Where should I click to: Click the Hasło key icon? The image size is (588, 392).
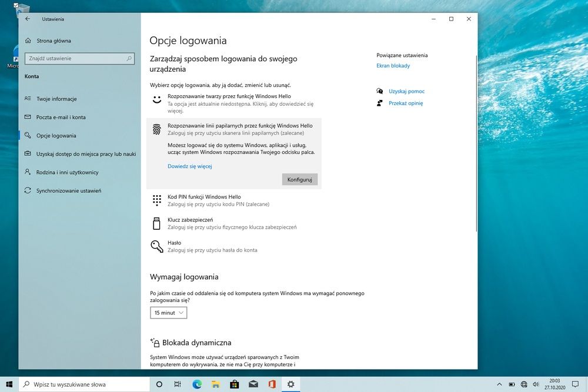click(x=157, y=246)
